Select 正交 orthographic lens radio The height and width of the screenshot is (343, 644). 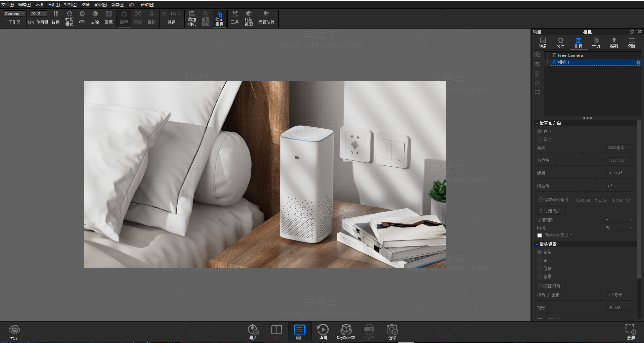[540, 260]
